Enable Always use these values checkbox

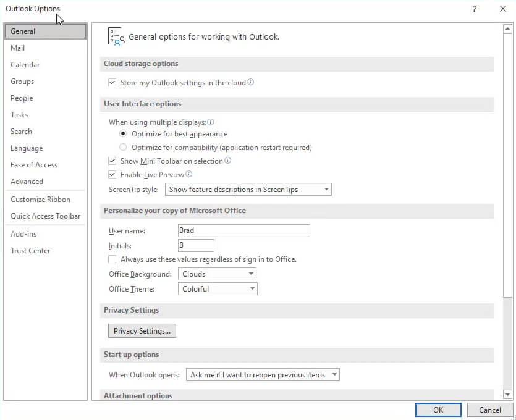click(112, 259)
